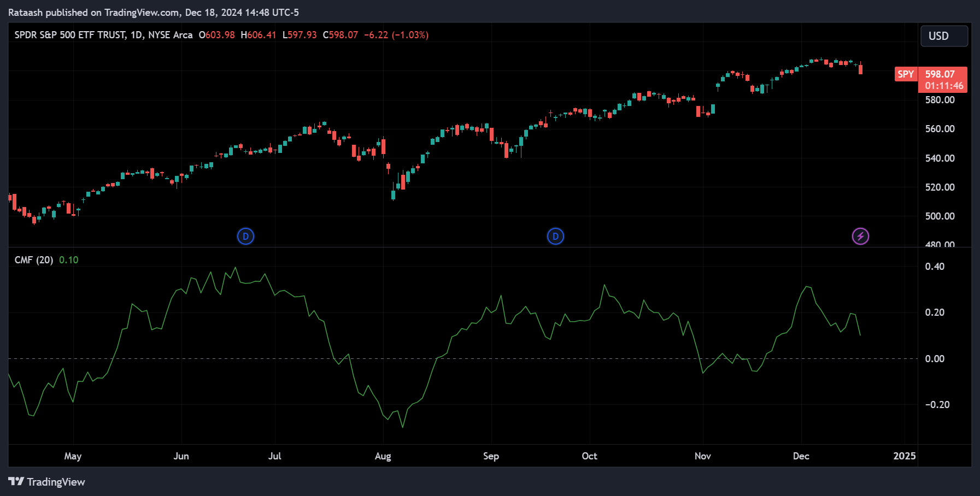Click the Sep label on time axis
This screenshot has height=496, width=980.
point(491,456)
